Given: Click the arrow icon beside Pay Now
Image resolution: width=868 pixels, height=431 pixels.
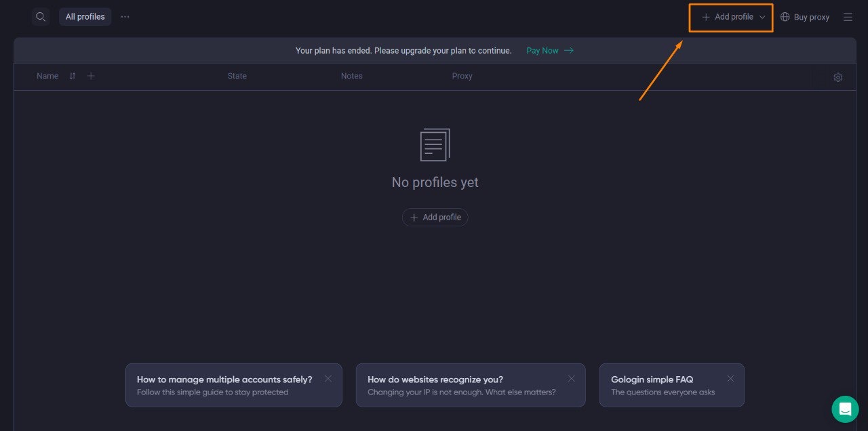Looking at the screenshot, I should (x=568, y=50).
